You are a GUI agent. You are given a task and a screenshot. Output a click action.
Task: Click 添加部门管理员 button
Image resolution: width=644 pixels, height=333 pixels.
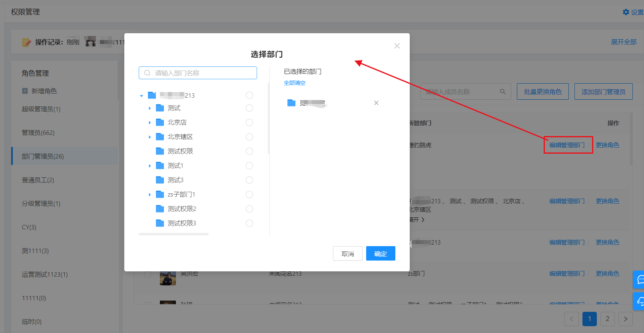tap(604, 92)
